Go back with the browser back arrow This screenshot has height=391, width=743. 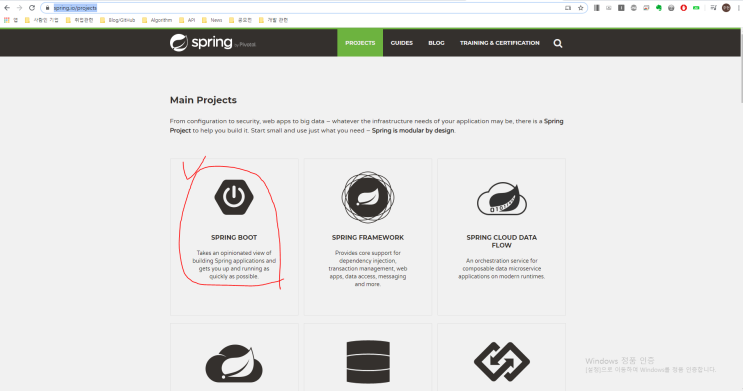(x=7, y=8)
